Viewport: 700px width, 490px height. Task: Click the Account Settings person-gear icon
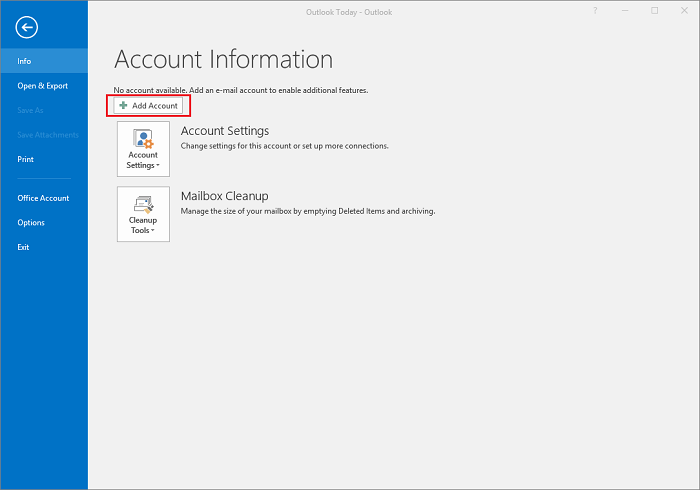tap(143, 138)
